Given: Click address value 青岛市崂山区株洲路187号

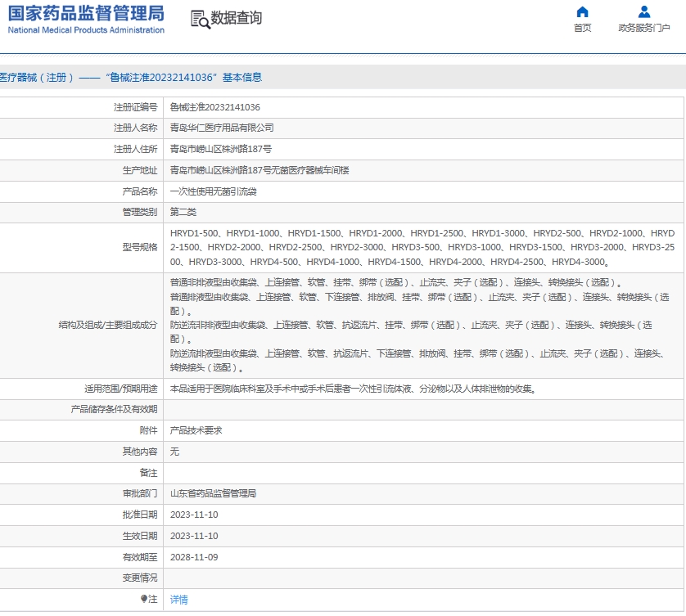Looking at the screenshot, I should click(x=220, y=149).
